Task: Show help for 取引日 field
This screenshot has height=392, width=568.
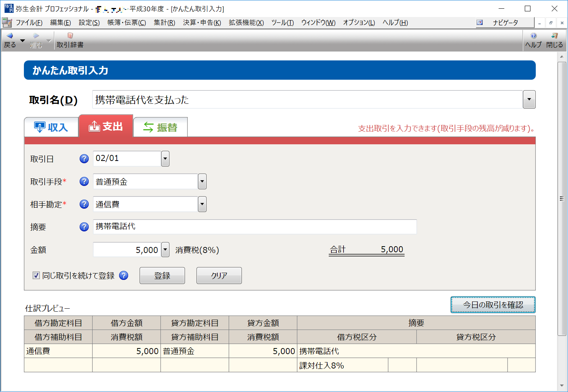Action: pyautogui.click(x=84, y=159)
